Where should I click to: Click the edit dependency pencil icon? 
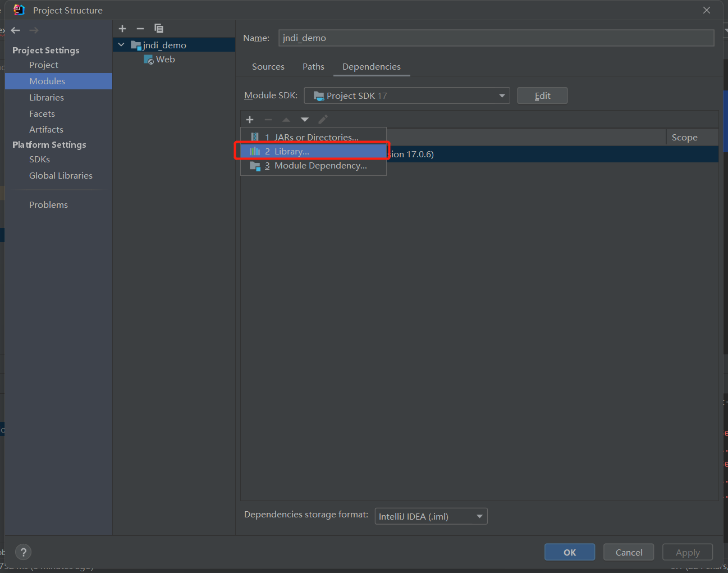coord(323,120)
